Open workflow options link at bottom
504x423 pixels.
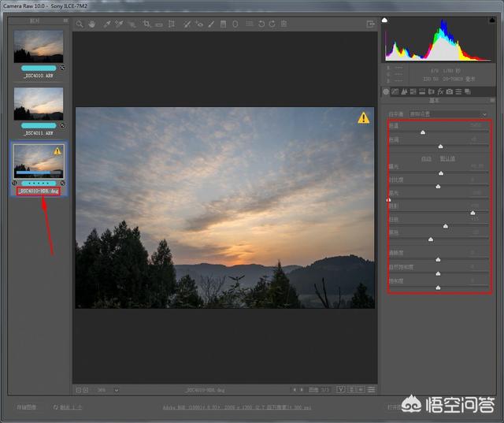236,407
